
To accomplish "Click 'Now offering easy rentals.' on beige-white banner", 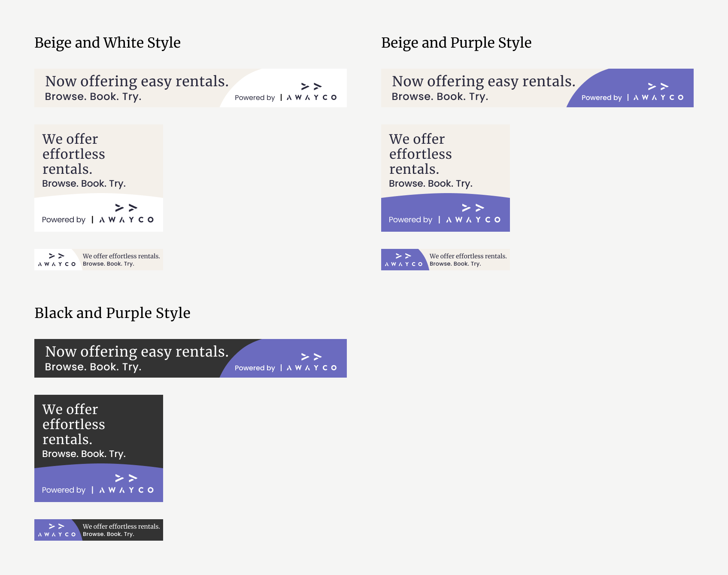I will pyautogui.click(x=137, y=81).
